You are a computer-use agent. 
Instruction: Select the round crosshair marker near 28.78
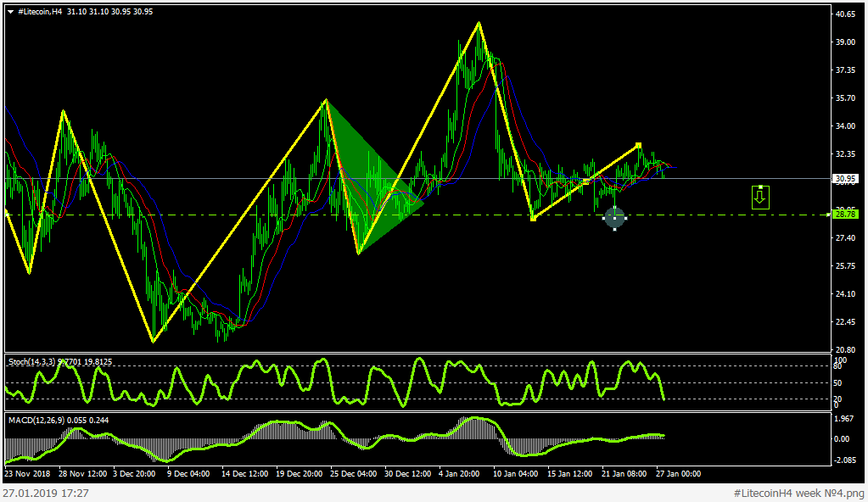[614, 218]
